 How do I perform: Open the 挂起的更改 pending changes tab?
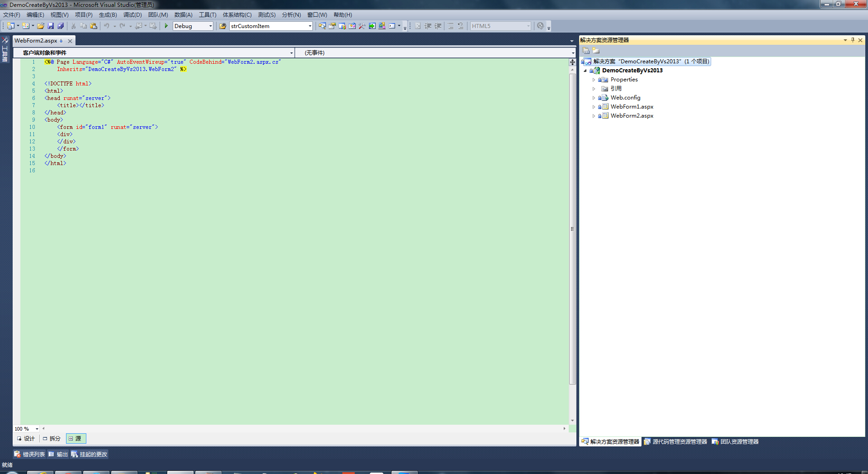(x=90, y=454)
